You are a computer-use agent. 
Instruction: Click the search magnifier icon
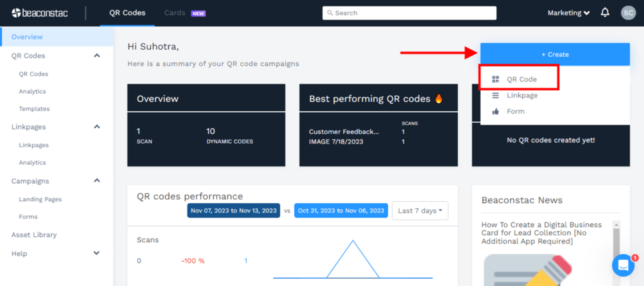pyautogui.click(x=330, y=13)
